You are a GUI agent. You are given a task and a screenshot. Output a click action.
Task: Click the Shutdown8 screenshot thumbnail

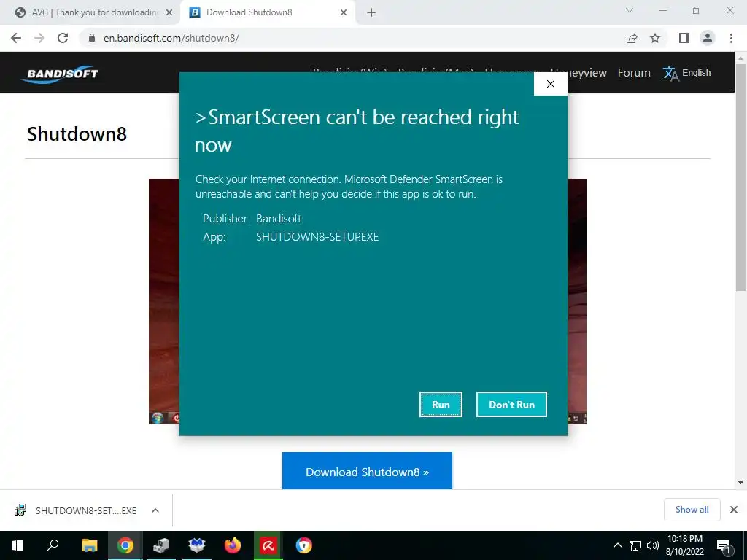[x=368, y=301]
